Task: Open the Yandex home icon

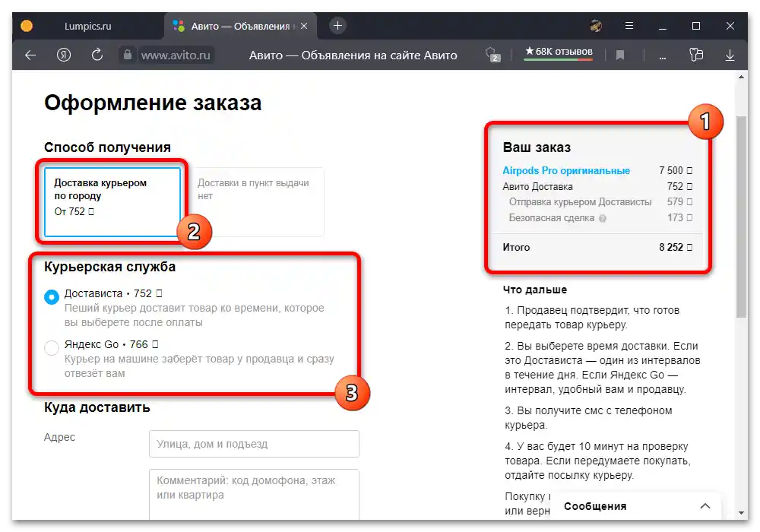Action: 64,55
